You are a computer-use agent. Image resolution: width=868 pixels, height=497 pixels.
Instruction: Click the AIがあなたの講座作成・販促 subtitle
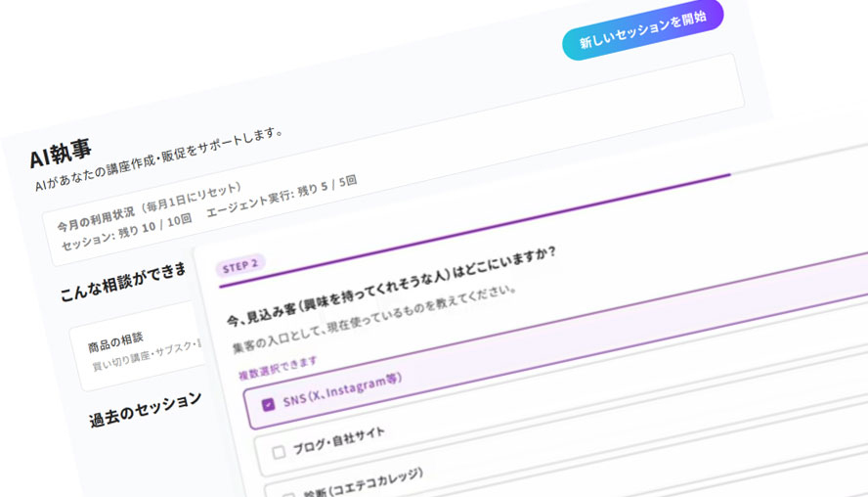click(x=159, y=160)
